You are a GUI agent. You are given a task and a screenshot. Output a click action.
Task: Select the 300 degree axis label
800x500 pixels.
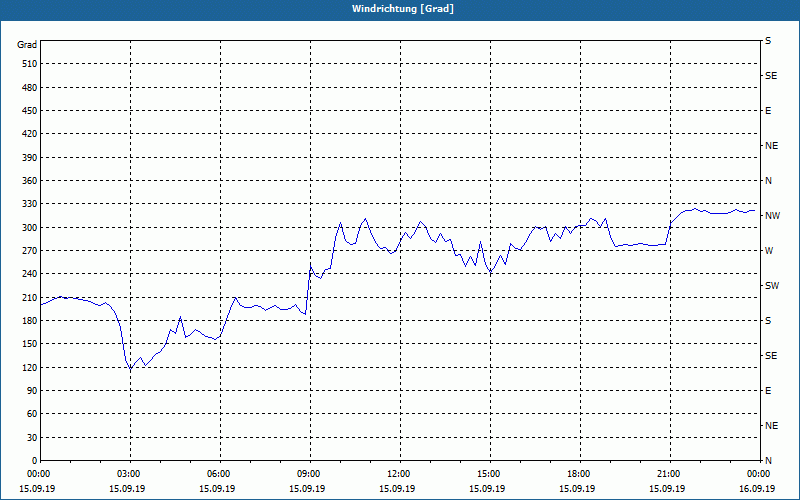point(30,228)
